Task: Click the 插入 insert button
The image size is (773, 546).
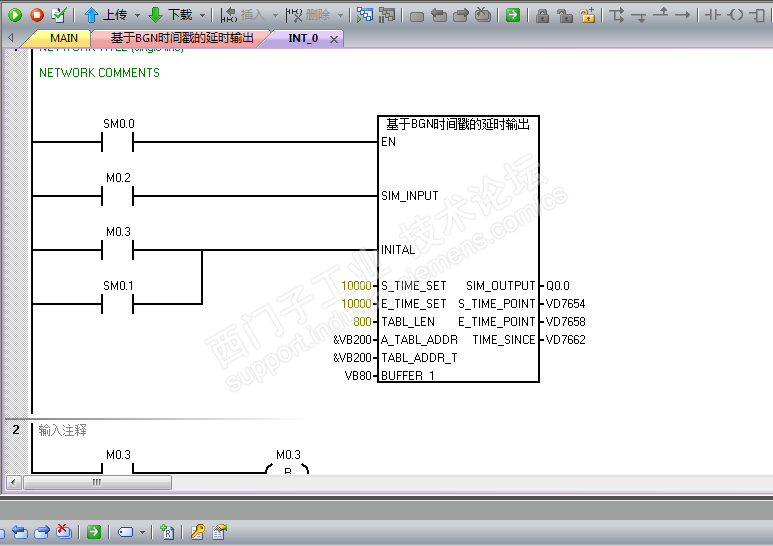Action: [243, 15]
